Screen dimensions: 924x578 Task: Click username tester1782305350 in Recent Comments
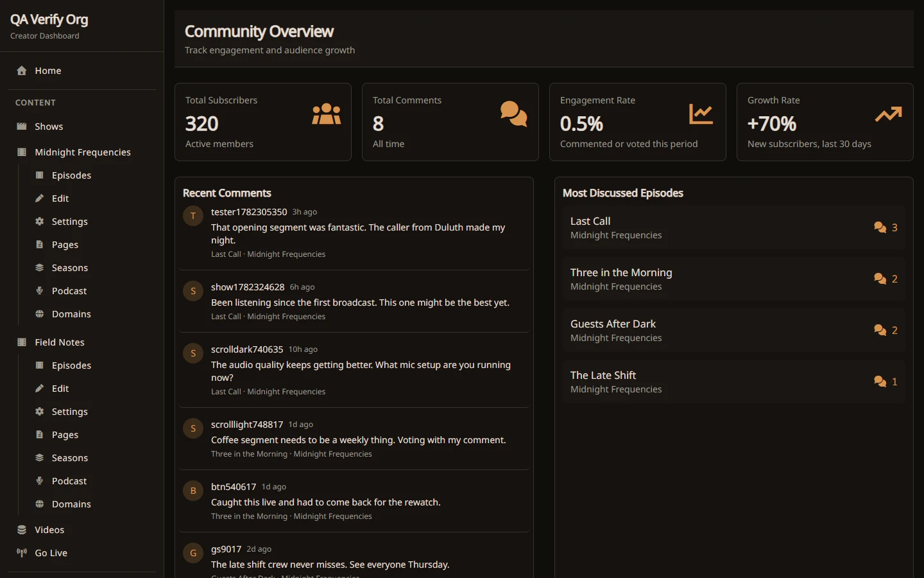[x=249, y=212]
